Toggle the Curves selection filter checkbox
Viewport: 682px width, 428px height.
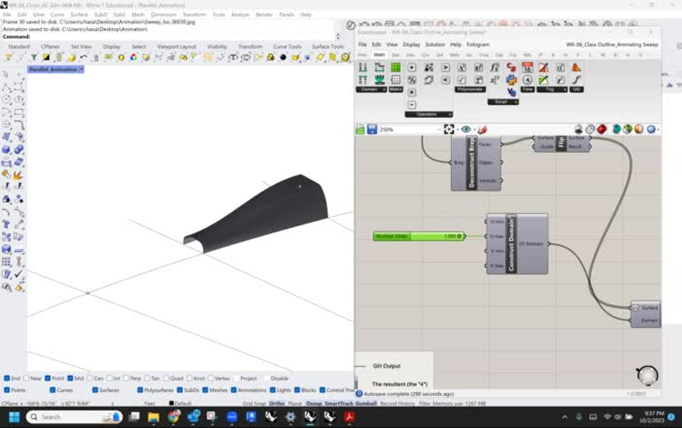[x=52, y=390]
